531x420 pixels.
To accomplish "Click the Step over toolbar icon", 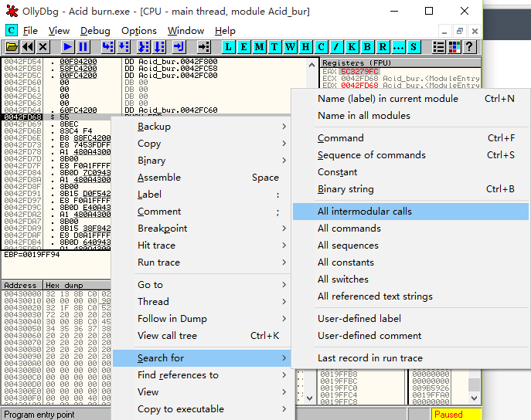I will click(x=123, y=46).
